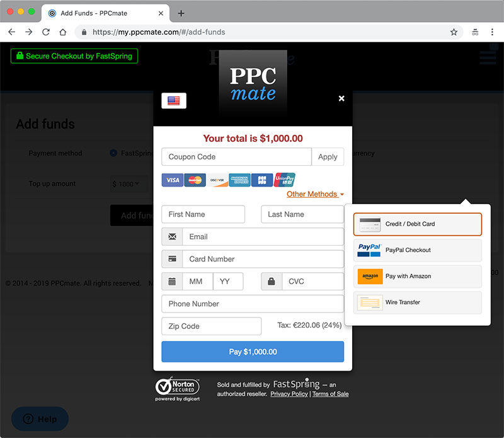Click the Card Number input field
Image resolution: width=504 pixels, height=438 pixels.
262,259
